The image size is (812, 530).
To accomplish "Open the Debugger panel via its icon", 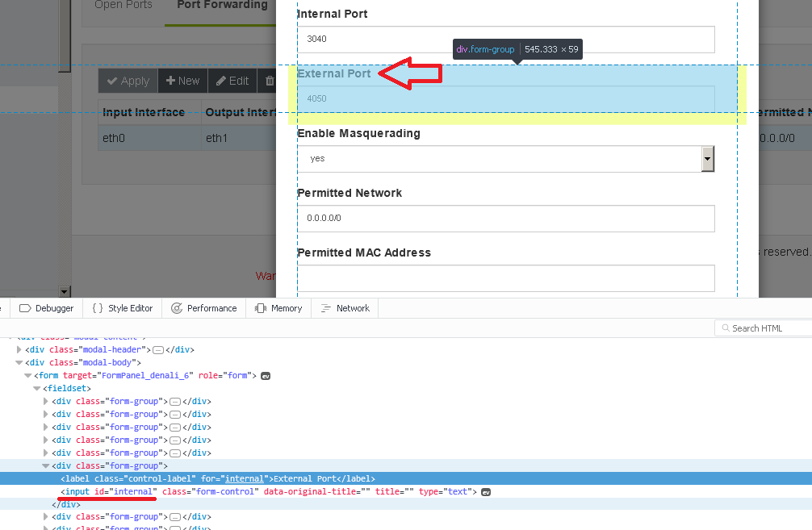I will click(x=27, y=307).
